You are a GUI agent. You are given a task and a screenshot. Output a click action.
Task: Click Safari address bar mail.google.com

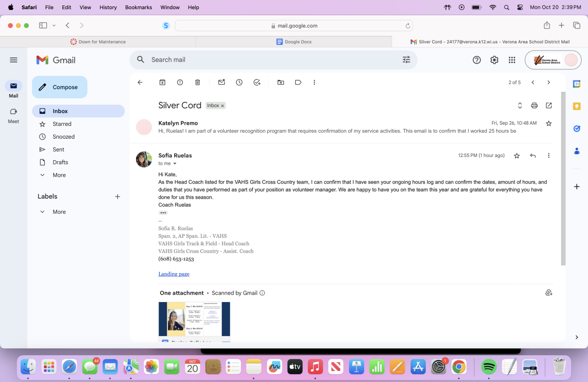[x=294, y=26]
